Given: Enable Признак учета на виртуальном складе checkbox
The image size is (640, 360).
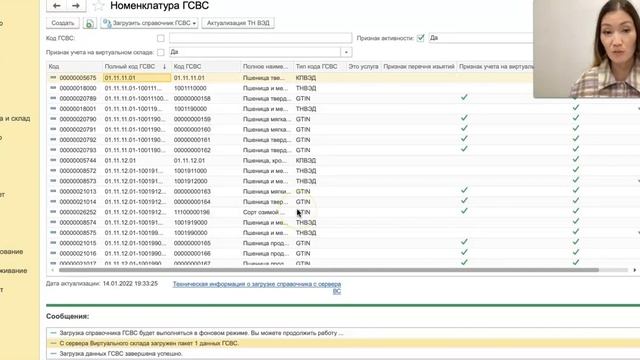Looking at the screenshot, I should [x=161, y=53].
